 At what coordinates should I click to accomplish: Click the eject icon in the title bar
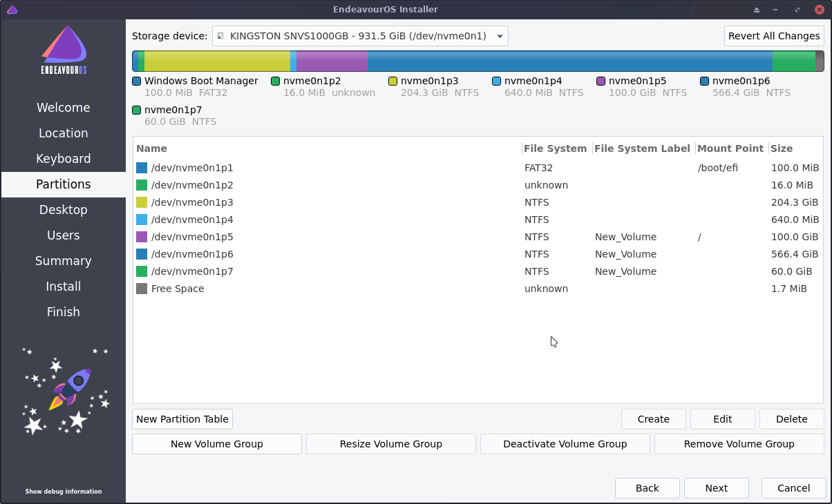pos(756,9)
